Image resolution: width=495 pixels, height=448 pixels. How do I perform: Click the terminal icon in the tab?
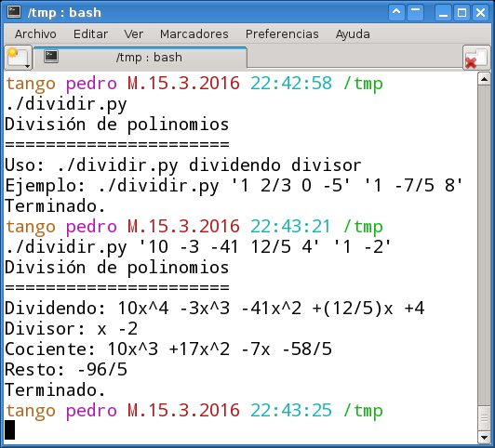(x=51, y=57)
